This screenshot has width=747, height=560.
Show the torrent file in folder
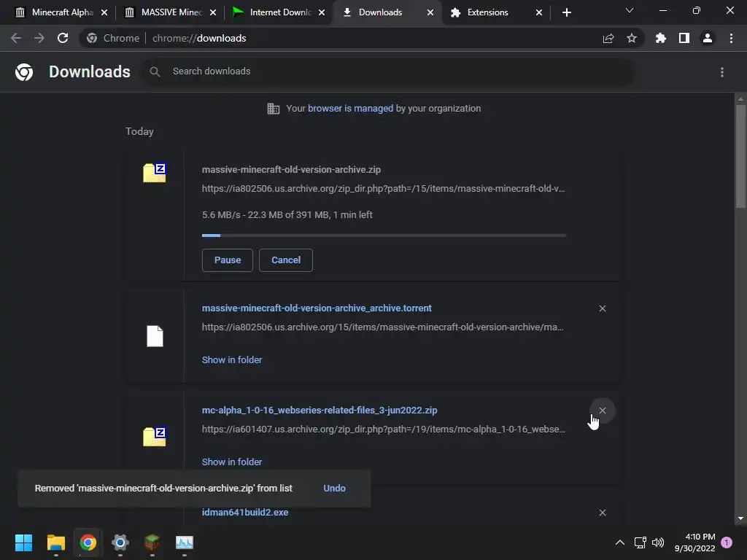(232, 360)
